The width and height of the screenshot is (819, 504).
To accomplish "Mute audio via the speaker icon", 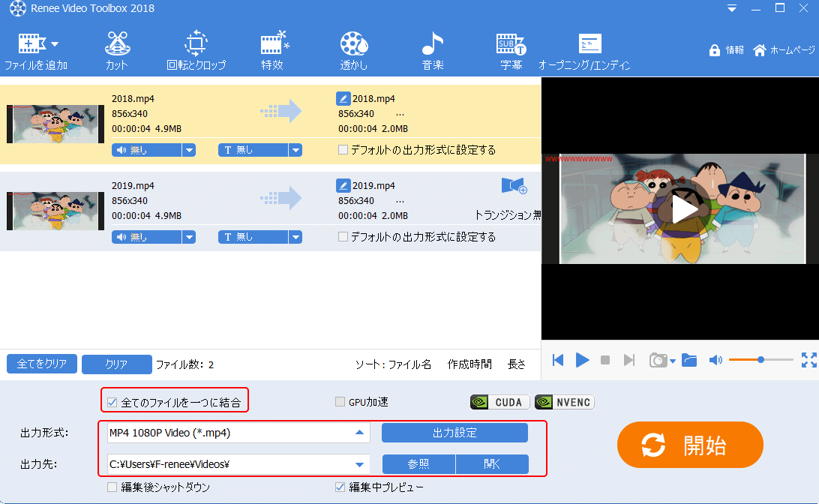I will coord(715,360).
